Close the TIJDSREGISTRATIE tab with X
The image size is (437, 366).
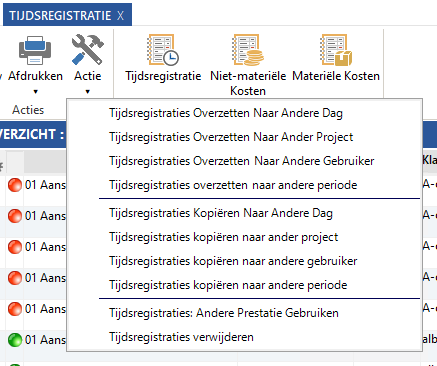click(x=120, y=16)
